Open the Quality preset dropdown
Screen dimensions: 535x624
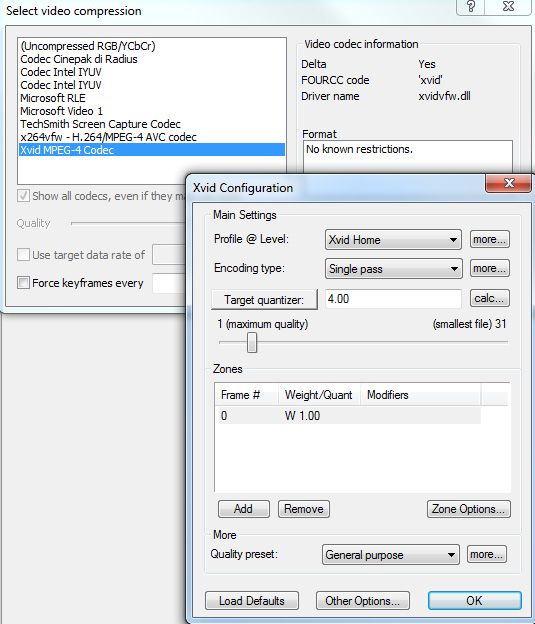click(x=391, y=555)
